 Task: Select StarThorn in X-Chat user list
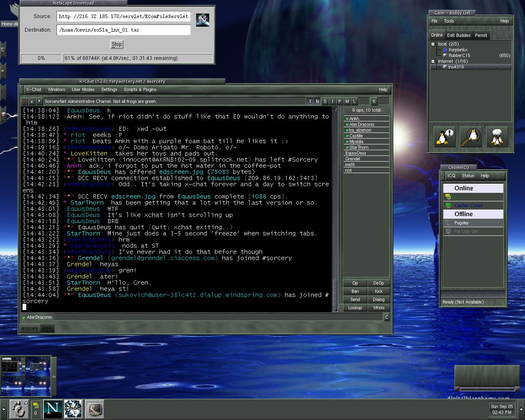click(366, 147)
